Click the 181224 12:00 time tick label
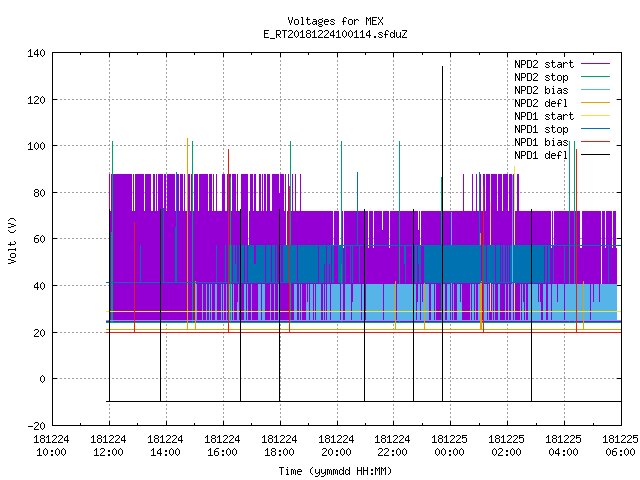The width and height of the screenshot is (640, 480). (x=108, y=446)
